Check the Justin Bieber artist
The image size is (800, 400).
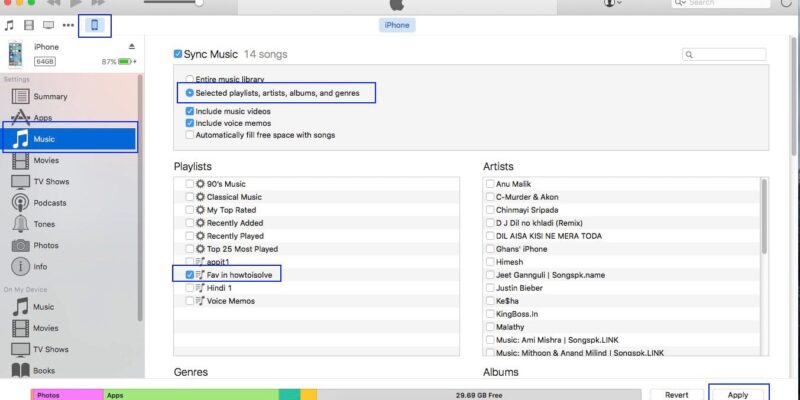[490, 288]
